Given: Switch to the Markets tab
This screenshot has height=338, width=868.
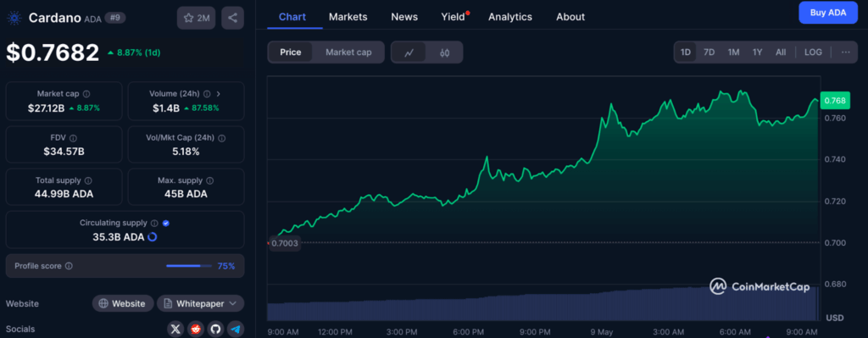Looking at the screenshot, I should pyautogui.click(x=348, y=17).
